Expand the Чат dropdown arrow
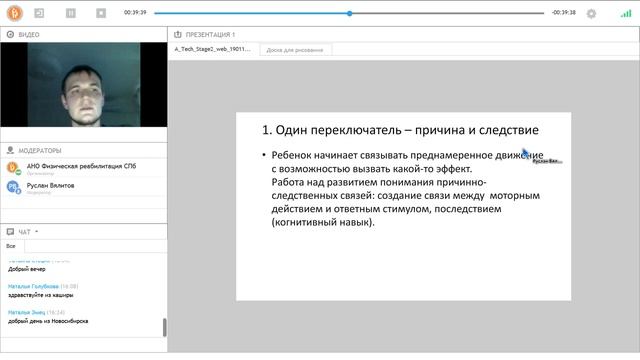This screenshot has width=640, height=360. click(x=37, y=231)
